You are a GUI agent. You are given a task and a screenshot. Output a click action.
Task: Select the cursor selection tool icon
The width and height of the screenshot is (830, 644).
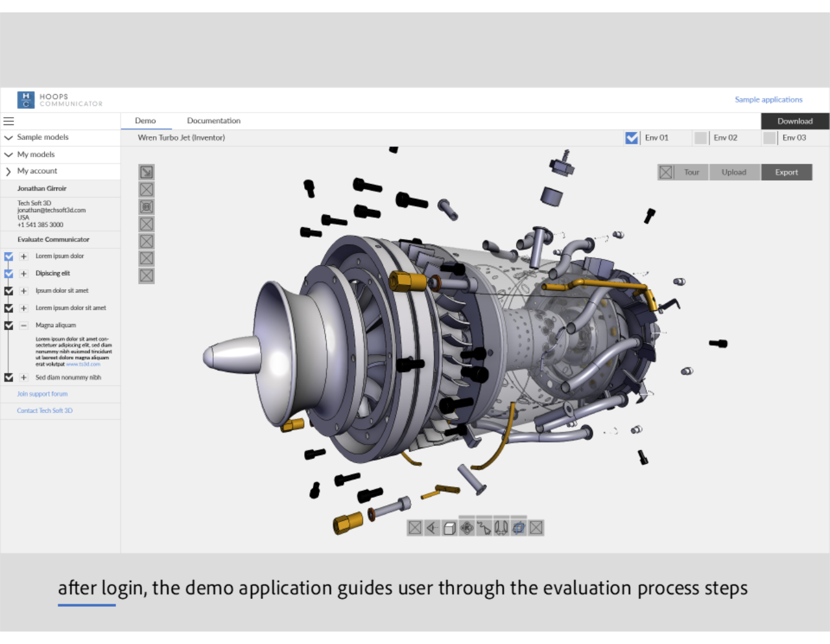pyautogui.click(x=484, y=527)
